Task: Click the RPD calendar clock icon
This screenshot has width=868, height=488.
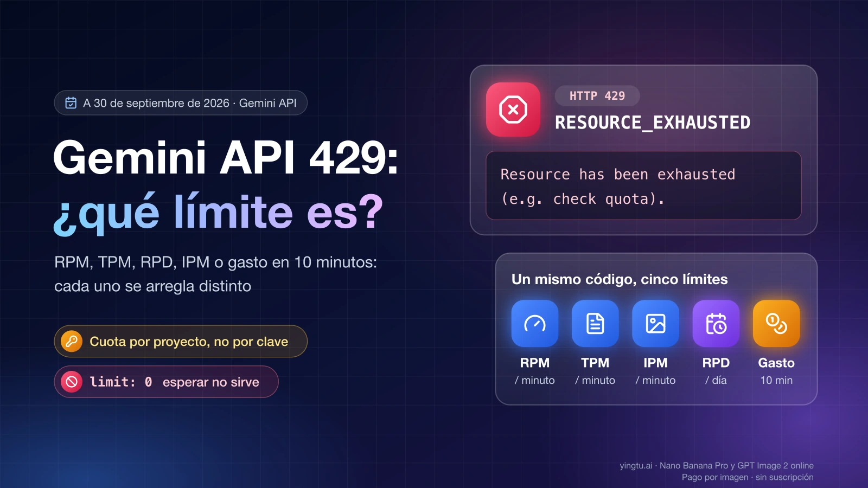Action: pyautogui.click(x=716, y=324)
